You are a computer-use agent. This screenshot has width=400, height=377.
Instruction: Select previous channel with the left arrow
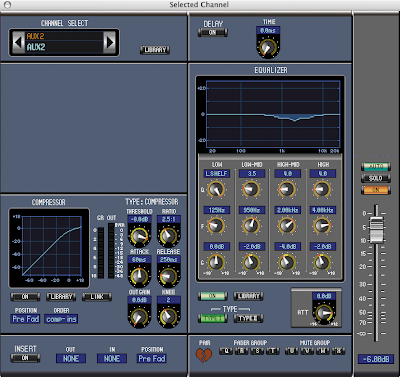point(18,42)
